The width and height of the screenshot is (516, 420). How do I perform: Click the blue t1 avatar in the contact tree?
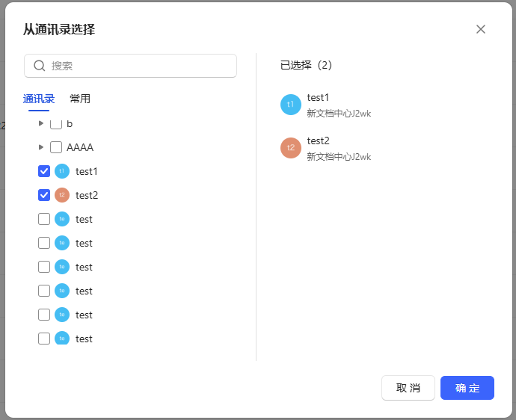point(62,171)
